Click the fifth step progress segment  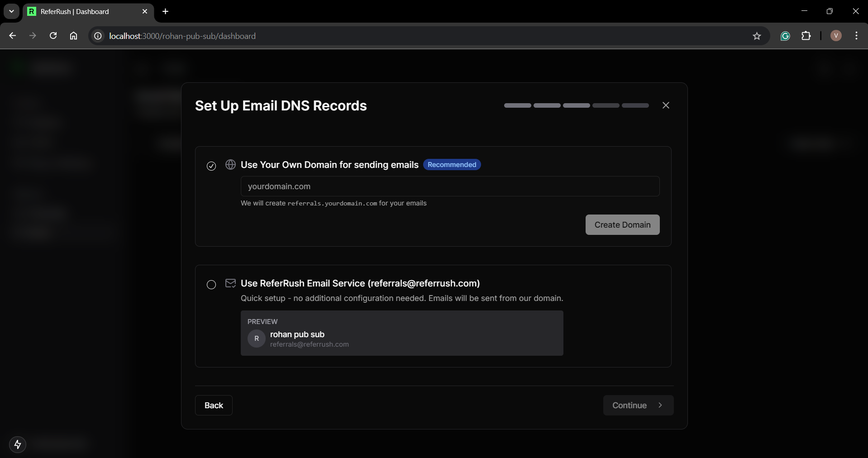coord(635,105)
